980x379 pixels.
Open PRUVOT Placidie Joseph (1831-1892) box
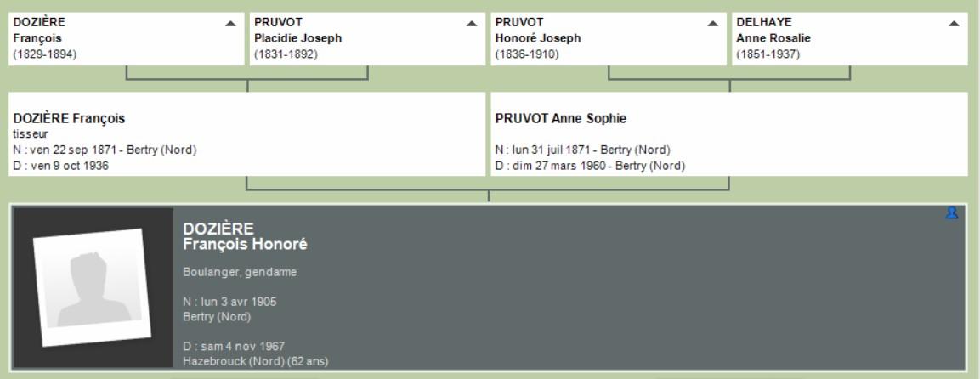[x=367, y=39]
